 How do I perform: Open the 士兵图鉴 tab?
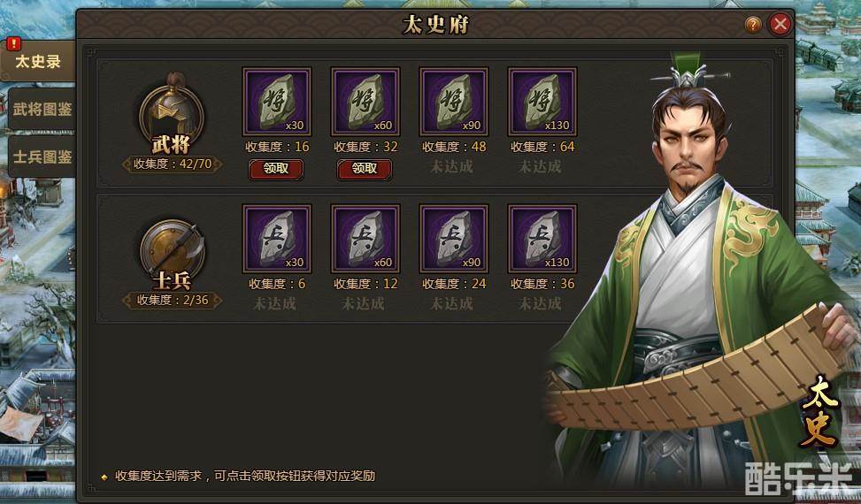tap(42, 157)
